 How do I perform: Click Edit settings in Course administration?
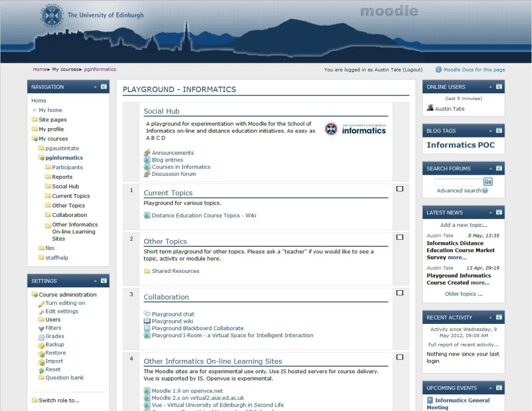(x=62, y=311)
